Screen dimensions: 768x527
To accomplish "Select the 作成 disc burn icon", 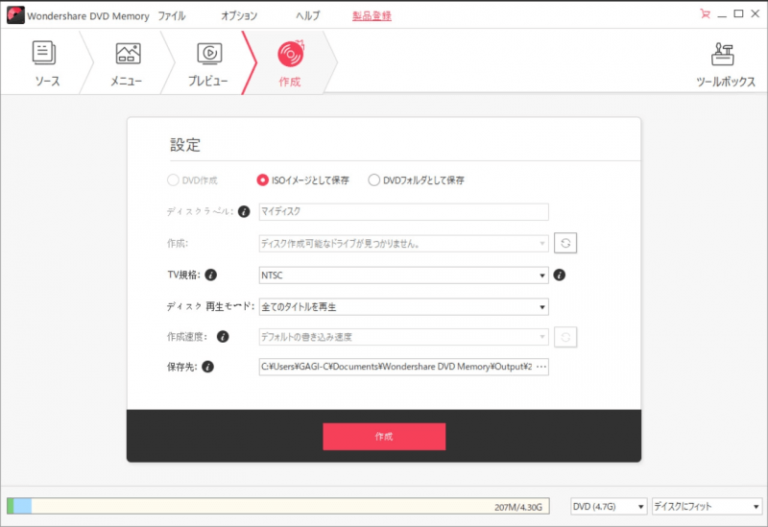I will pos(290,54).
